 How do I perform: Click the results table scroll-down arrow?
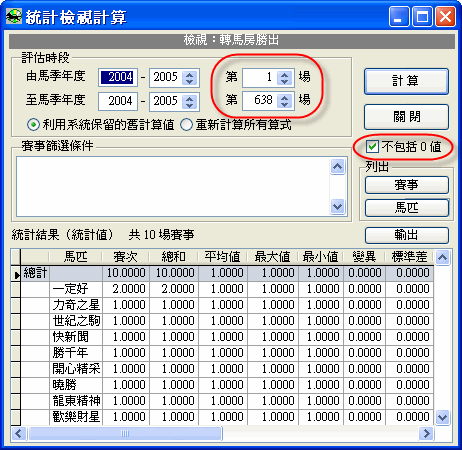(443, 417)
